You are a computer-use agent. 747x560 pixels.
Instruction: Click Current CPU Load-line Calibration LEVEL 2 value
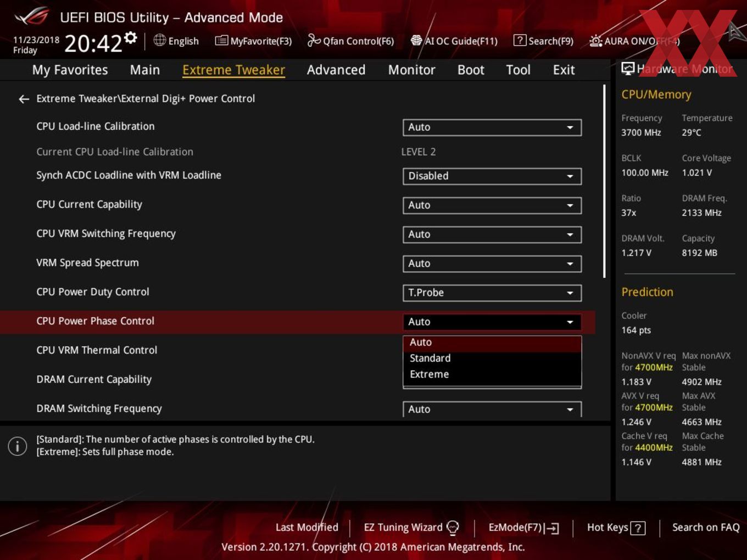[x=419, y=152]
